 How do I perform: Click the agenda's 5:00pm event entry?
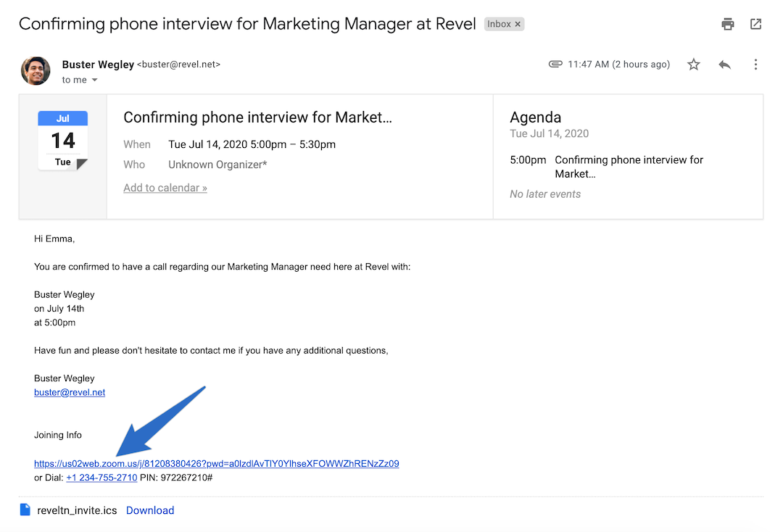coord(606,167)
